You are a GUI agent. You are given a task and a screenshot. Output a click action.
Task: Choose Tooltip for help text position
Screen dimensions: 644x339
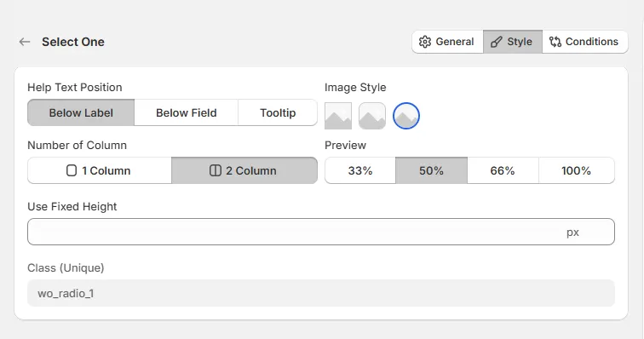[x=278, y=112]
